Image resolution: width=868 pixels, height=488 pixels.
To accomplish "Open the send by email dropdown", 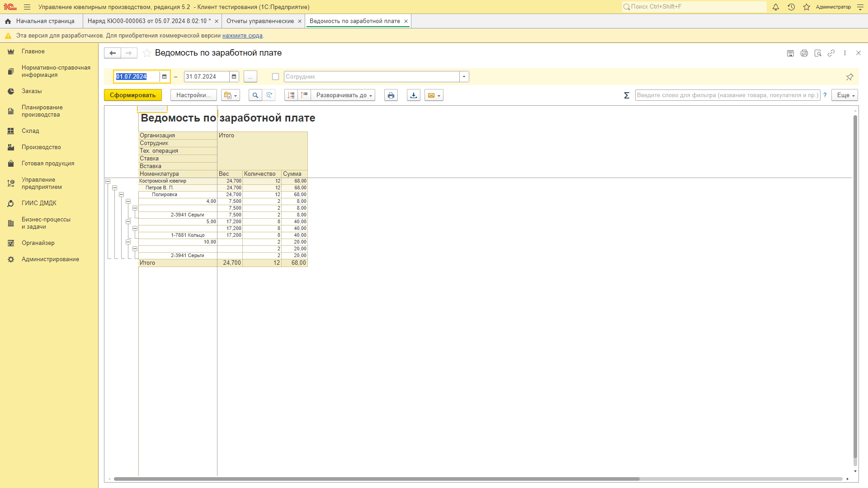I will 434,95.
